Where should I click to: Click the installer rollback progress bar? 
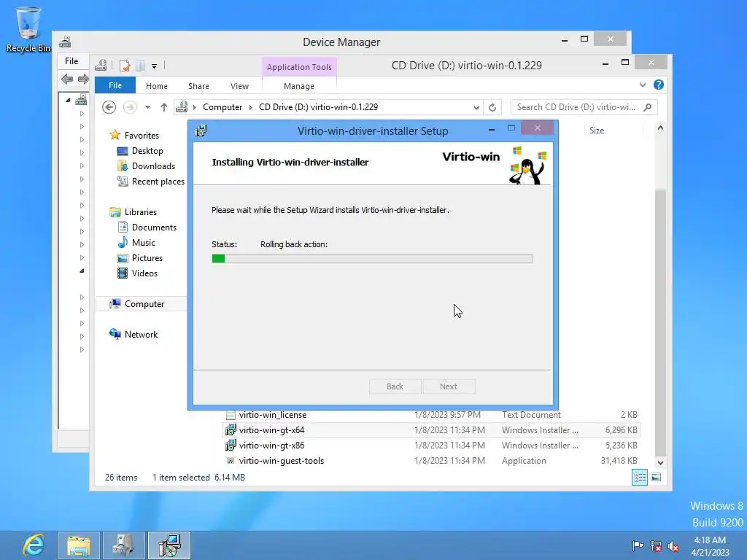pyautogui.click(x=372, y=259)
